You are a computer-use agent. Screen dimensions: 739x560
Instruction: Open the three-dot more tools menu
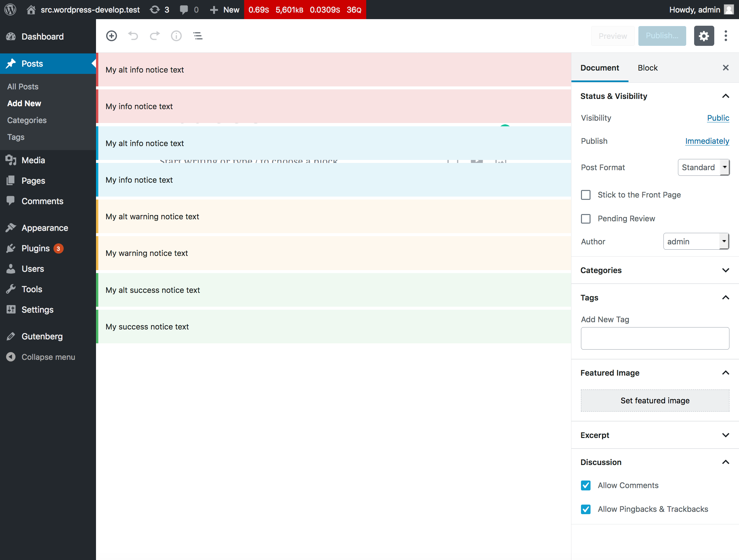725,36
